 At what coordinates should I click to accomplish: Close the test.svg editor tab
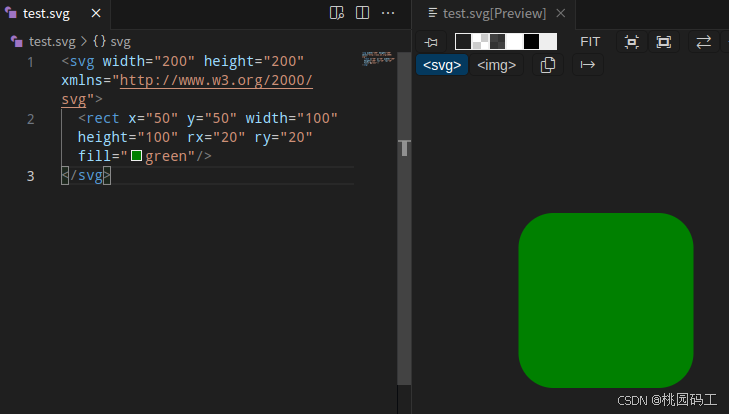coord(96,13)
